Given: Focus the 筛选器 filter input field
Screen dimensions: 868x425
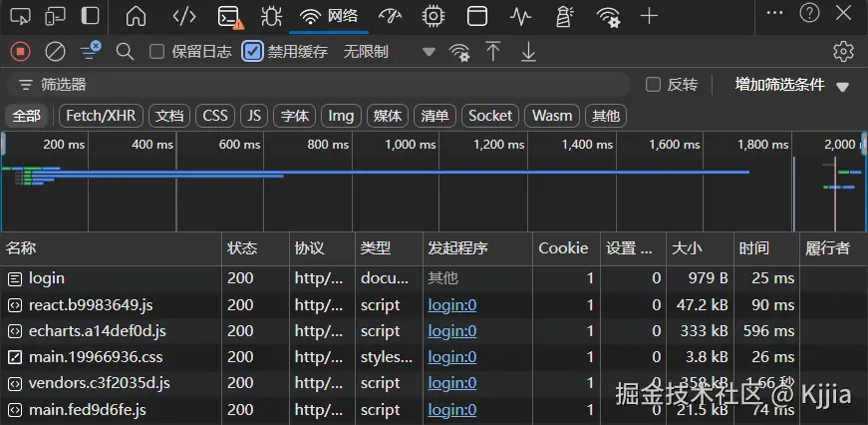Looking at the screenshot, I should pyautogui.click(x=318, y=85).
